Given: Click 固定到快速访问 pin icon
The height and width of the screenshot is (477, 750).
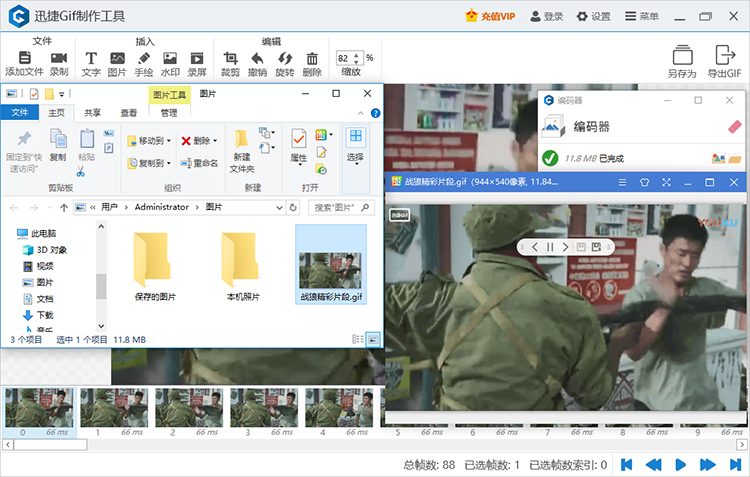Looking at the screenshot, I should 24,140.
